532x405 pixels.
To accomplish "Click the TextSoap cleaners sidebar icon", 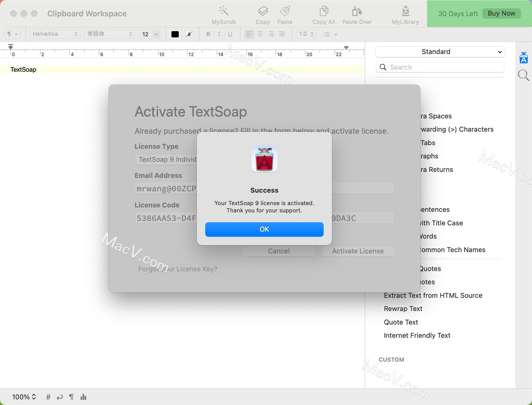I will (x=523, y=58).
